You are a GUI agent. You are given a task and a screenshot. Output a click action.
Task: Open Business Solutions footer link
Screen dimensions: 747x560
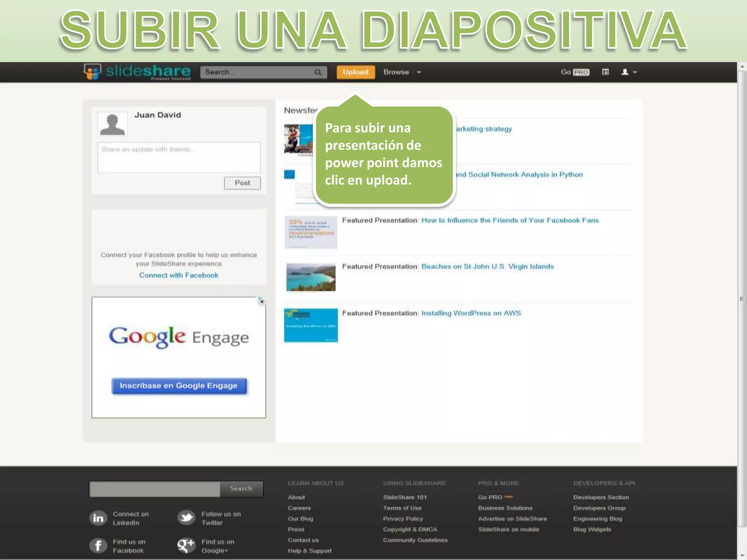505,508
